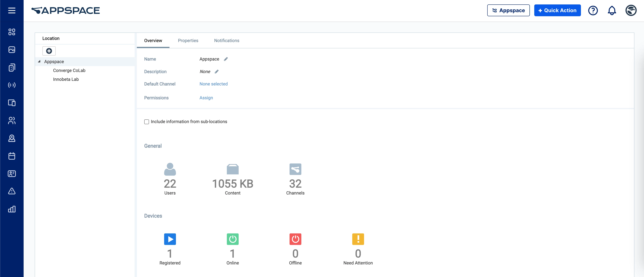Open the Library image icon in sidebar
The image size is (644, 277).
12,49
